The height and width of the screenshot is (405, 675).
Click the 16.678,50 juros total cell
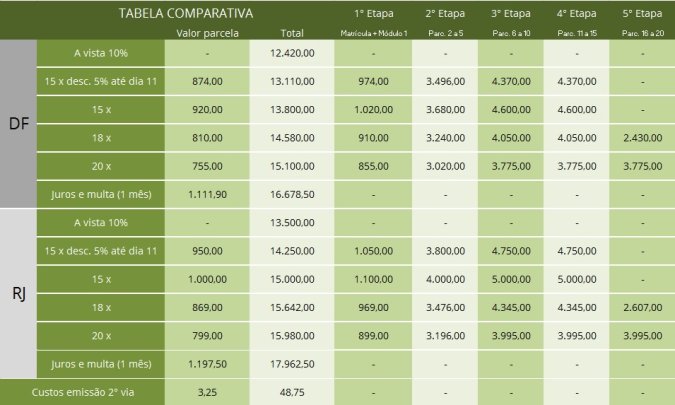(293, 192)
